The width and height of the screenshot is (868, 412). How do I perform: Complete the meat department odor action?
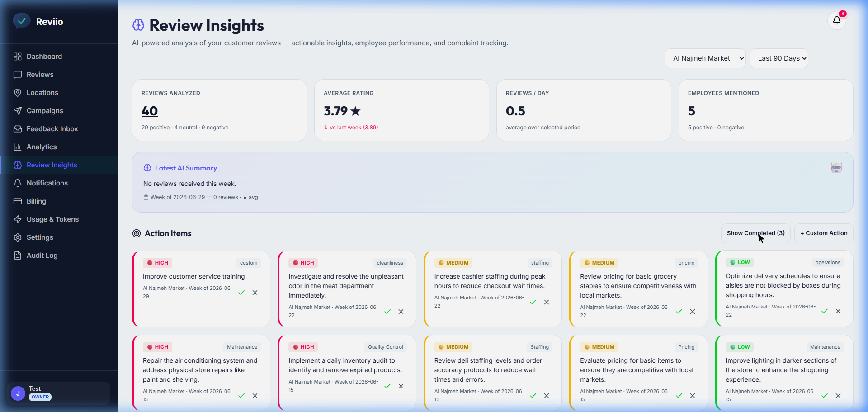[x=387, y=312]
